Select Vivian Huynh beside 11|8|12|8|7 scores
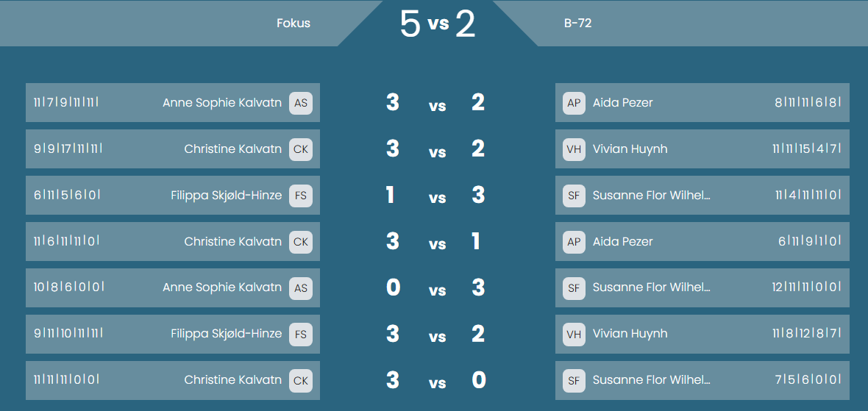Viewport: 868px width, 411px height. click(630, 334)
